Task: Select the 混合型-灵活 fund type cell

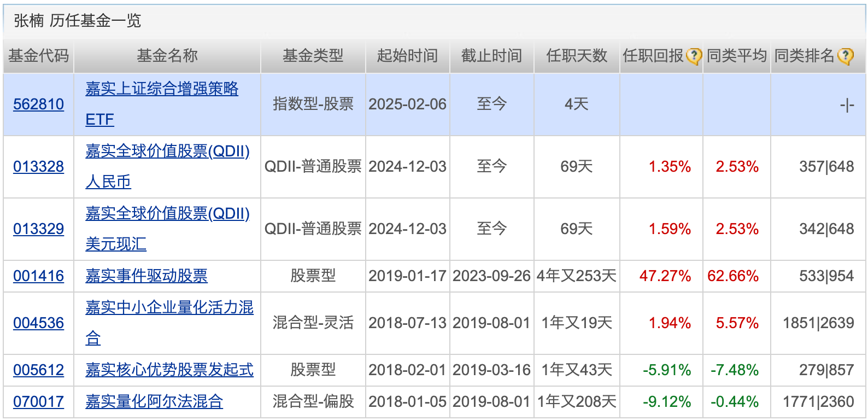Action: (x=313, y=323)
